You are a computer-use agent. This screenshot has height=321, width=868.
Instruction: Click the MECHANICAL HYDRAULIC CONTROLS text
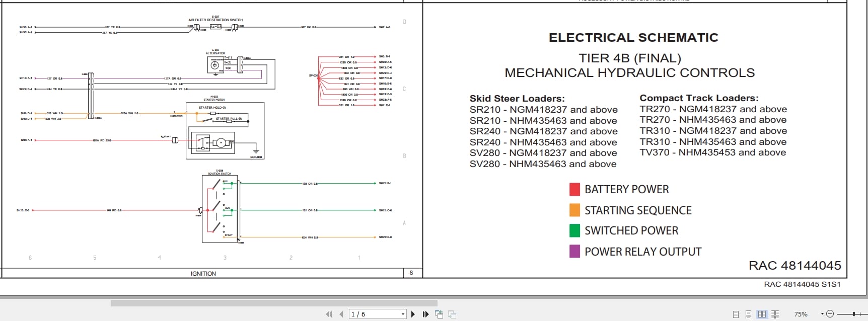(x=630, y=73)
